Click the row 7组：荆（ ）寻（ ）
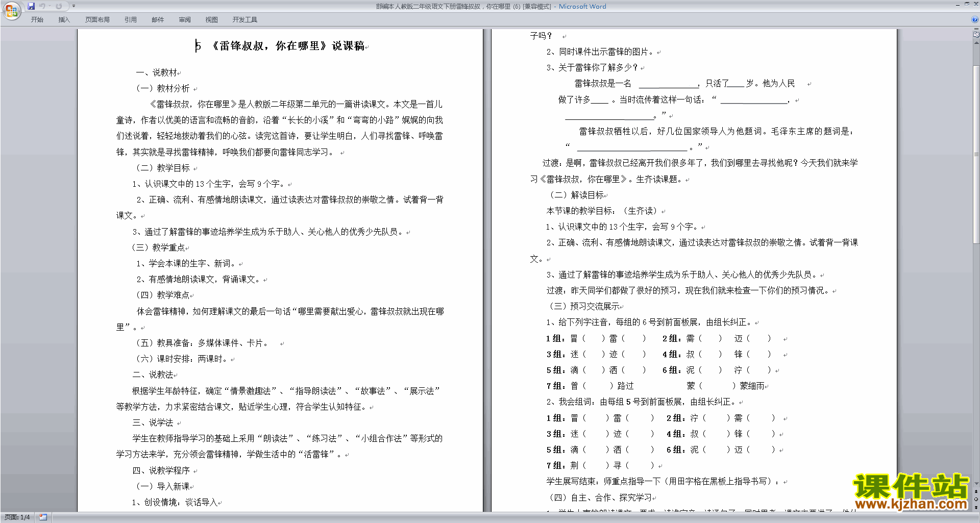980x523 pixels. (x=600, y=465)
